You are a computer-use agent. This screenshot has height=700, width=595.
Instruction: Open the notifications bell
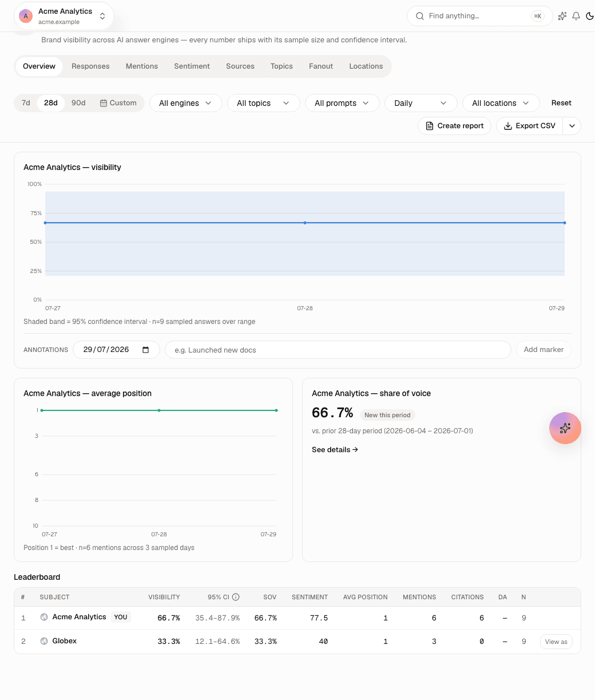576,16
